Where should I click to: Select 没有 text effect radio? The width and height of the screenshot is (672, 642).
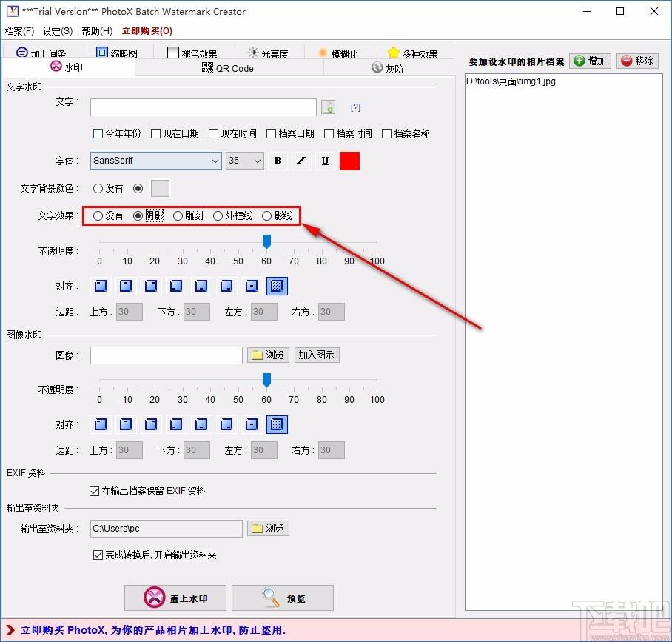tap(107, 215)
